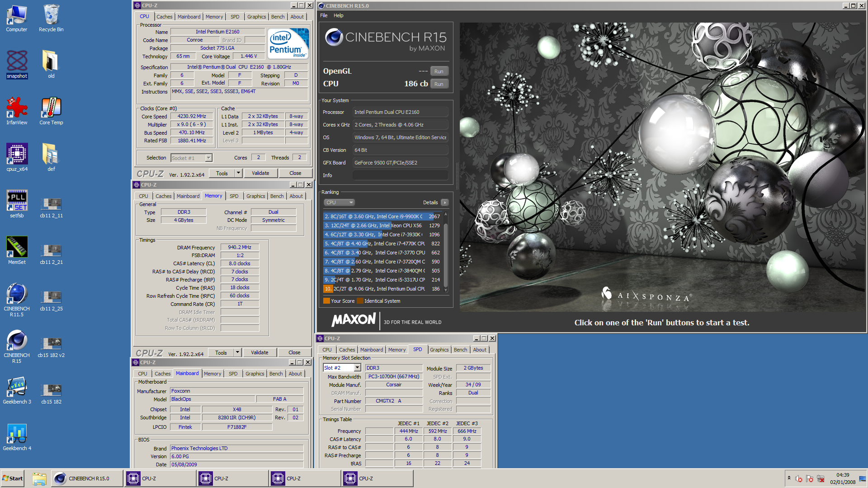Open the cb11 2_21 image file

51,254
